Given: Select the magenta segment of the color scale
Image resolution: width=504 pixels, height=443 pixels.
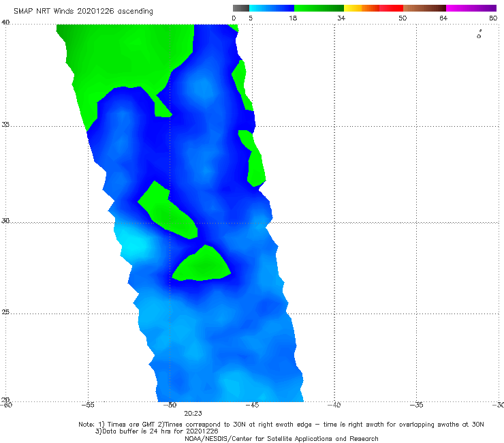Looking at the screenshot, I should [x=471, y=8].
